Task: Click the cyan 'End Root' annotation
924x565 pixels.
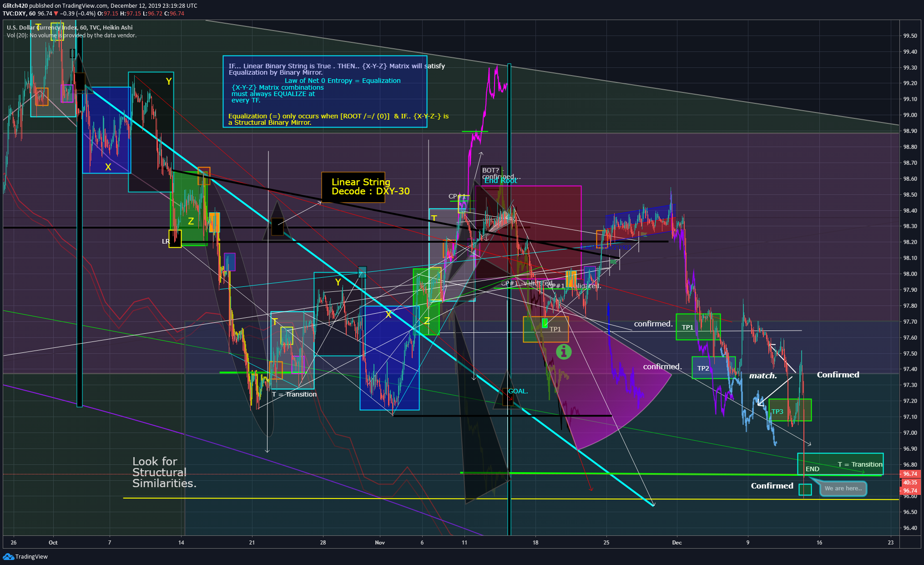Action: [x=500, y=181]
